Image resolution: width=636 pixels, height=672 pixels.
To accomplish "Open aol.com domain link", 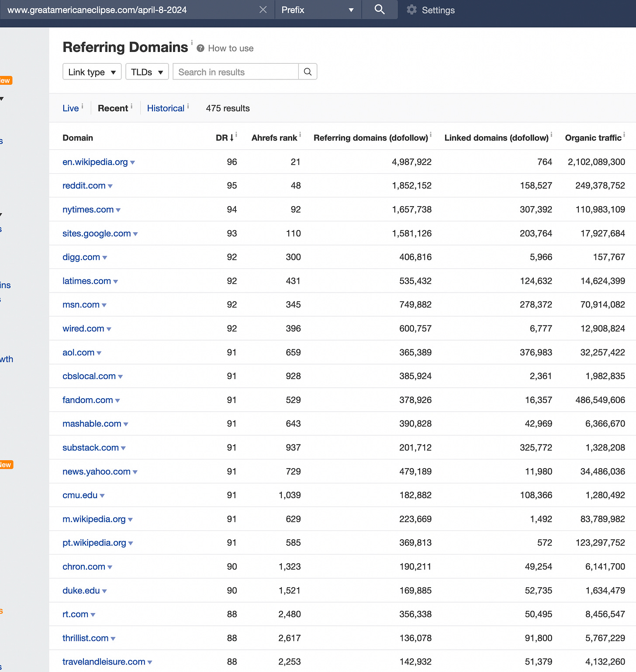I will pos(78,352).
